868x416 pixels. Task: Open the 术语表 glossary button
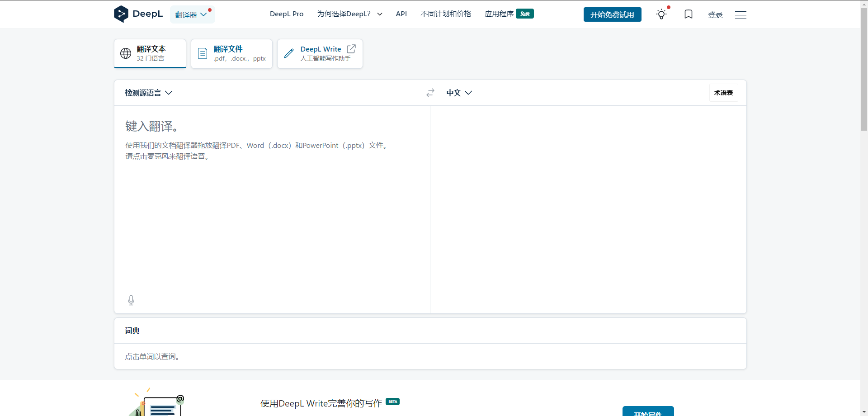[723, 93]
